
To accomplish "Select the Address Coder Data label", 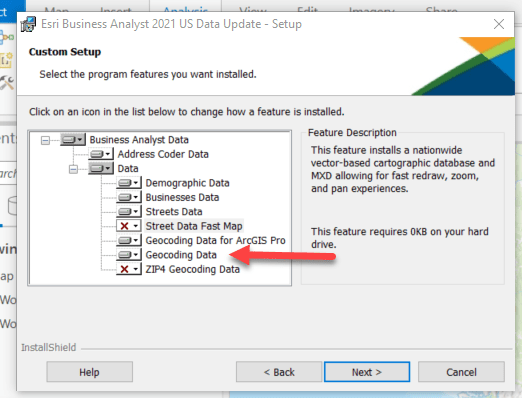I will [x=163, y=154].
